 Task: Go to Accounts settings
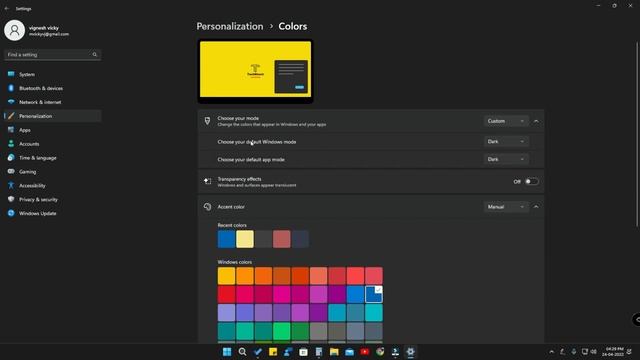(x=52, y=144)
